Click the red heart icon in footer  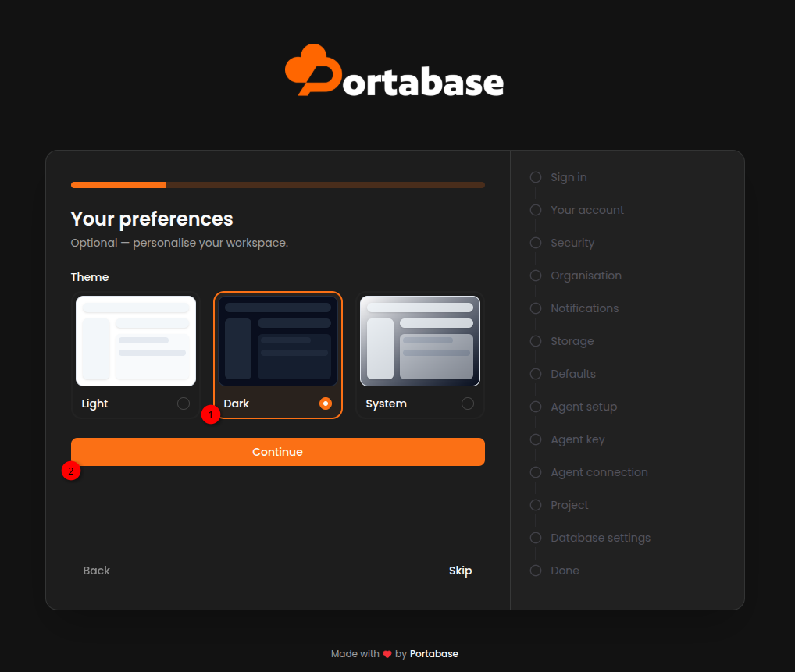pyautogui.click(x=387, y=654)
